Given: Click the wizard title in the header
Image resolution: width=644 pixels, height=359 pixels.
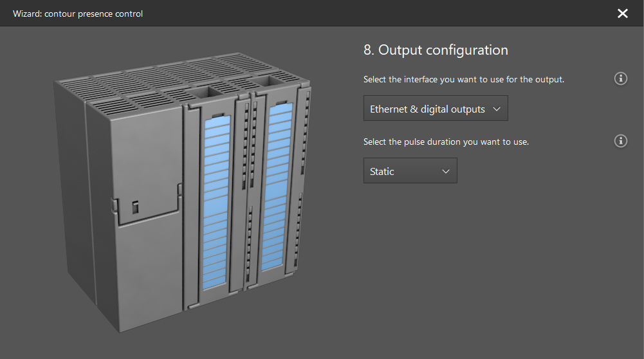Looking at the screenshot, I should (x=78, y=14).
